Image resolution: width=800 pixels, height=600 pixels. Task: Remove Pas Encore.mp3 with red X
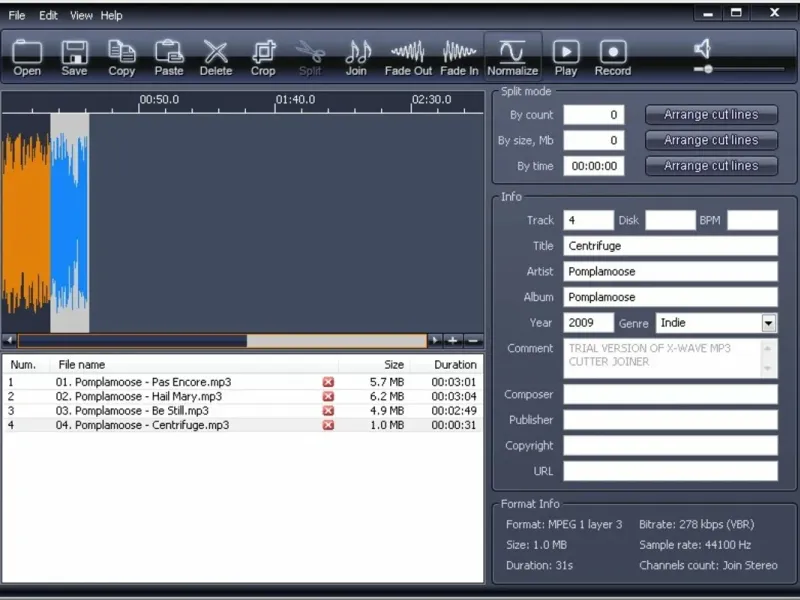click(x=328, y=382)
